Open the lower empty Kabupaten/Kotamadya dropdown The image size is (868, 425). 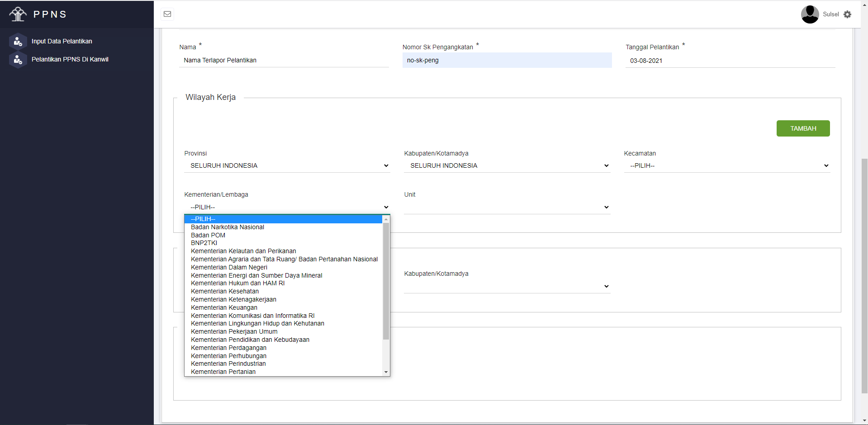click(x=507, y=286)
